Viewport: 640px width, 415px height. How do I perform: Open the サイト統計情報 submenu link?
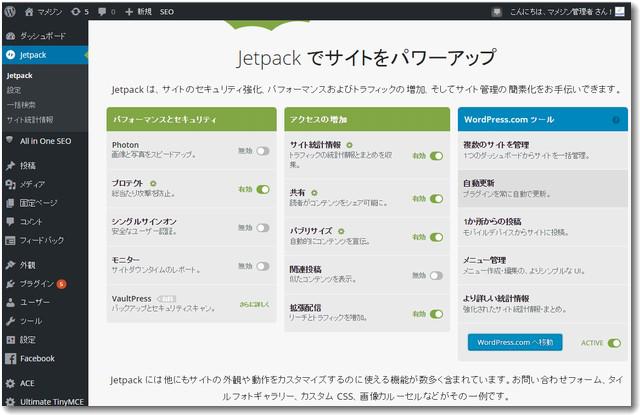pyautogui.click(x=30, y=120)
